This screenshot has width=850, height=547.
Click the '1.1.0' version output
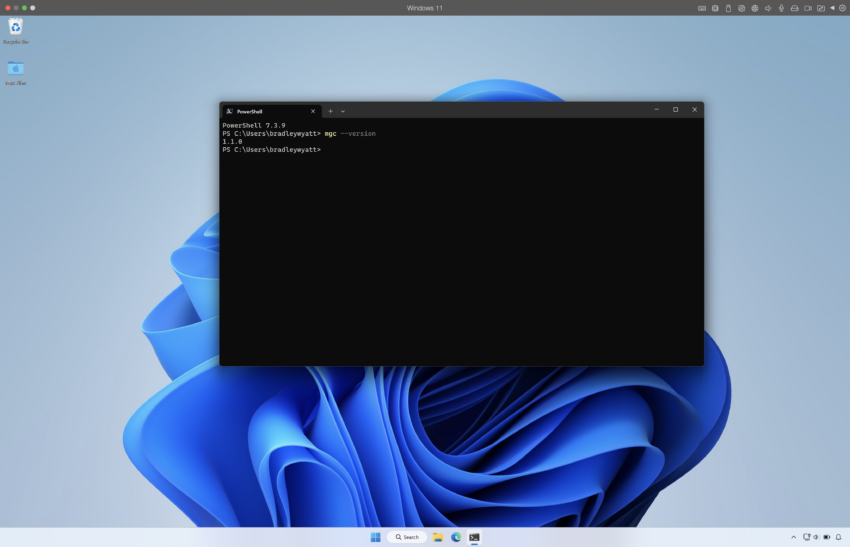click(x=232, y=141)
